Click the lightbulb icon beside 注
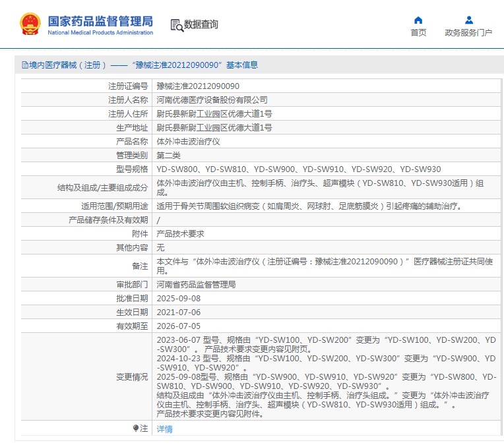The width and height of the screenshot is (504, 445). click(136, 429)
